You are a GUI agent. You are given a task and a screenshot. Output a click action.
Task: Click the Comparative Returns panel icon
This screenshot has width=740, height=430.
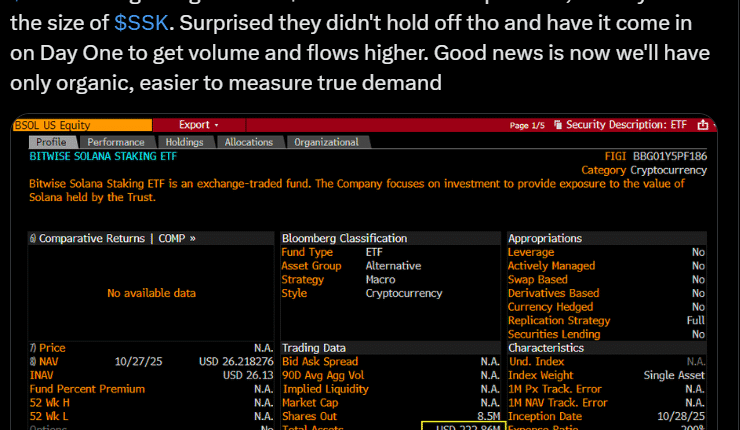[33, 238]
